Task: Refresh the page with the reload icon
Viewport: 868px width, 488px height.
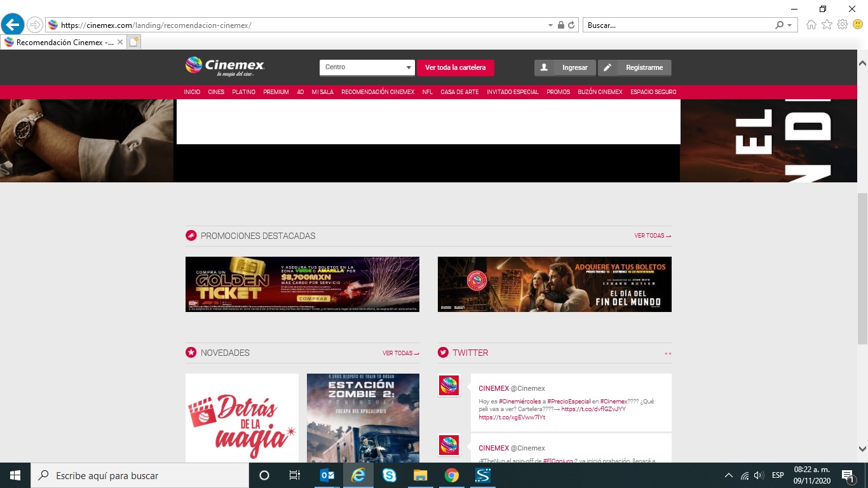Action: 571,25
